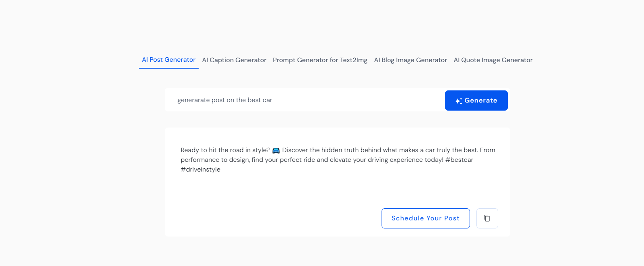Open Schedule Your Post
The width and height of the screenshot is (644, 266).
click(x=425, y=218)
